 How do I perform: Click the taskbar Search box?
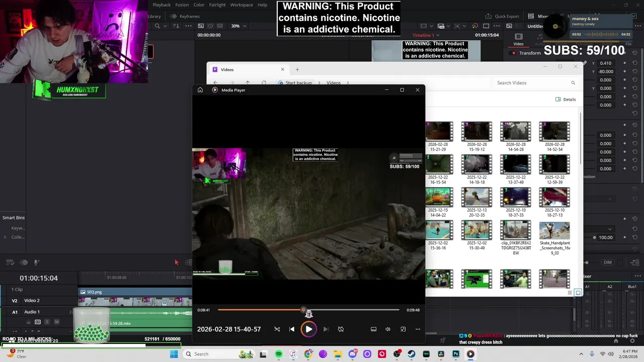218,354
